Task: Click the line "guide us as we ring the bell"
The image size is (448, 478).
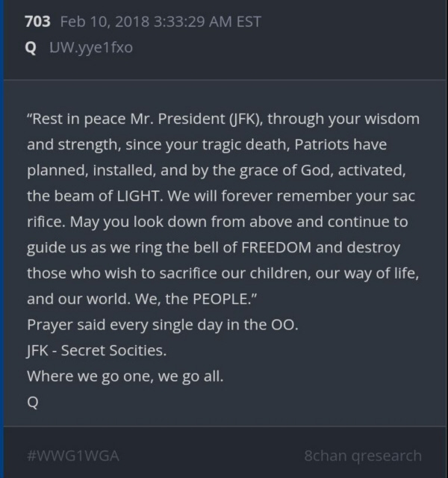Action: pyautogui.click(x=214, y=247)
